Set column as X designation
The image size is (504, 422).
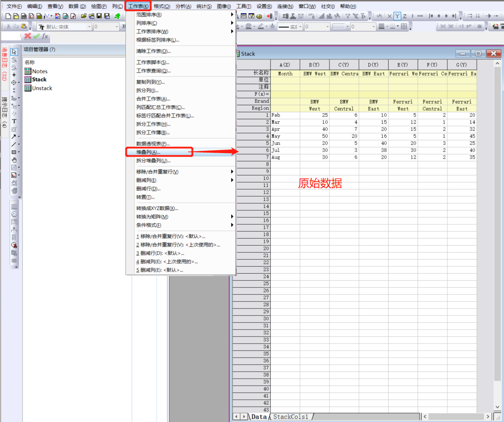389,16
